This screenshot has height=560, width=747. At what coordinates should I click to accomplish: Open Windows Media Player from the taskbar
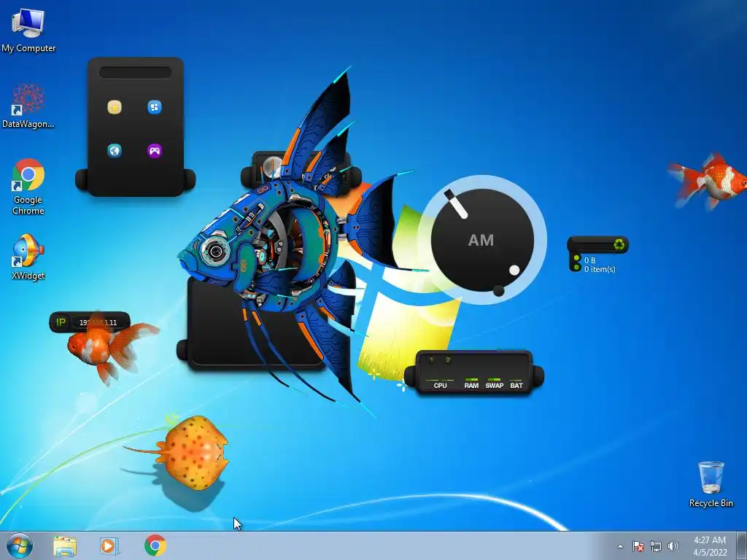[x=109, y=545]
